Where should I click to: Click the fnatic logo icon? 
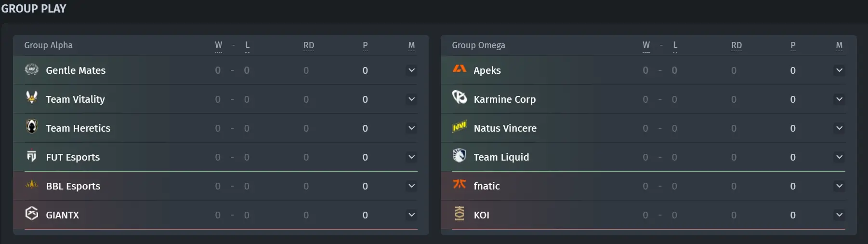[460, 184]
